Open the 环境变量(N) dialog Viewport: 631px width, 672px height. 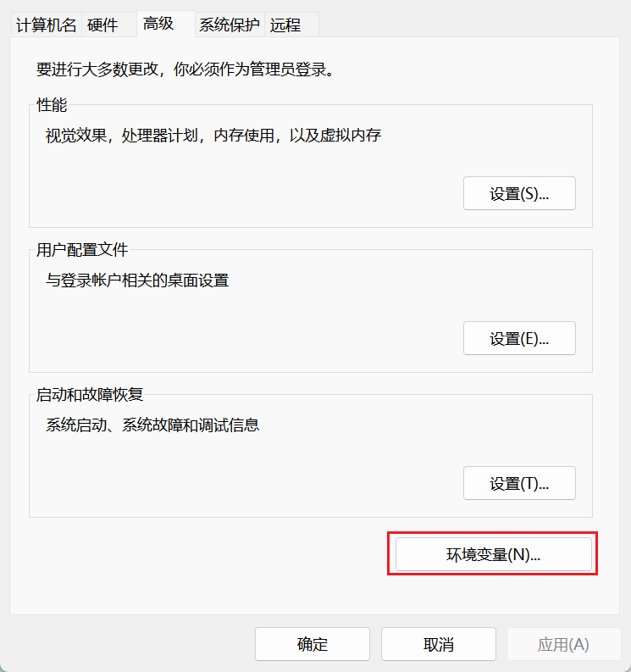(x=493, y=555)
